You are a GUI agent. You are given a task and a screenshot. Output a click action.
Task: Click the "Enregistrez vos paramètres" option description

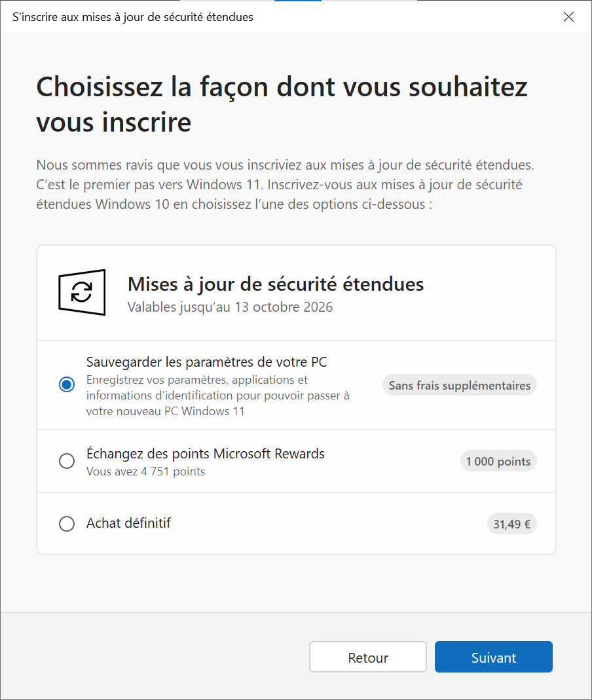217,396
